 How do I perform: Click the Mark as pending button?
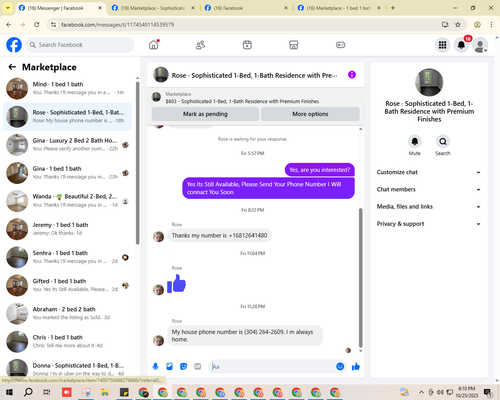(x=205, y=114)
